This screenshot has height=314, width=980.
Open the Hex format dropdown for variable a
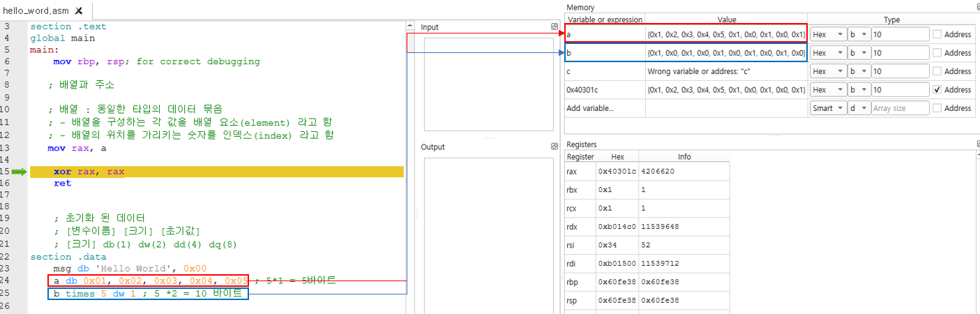coord(829,34)
